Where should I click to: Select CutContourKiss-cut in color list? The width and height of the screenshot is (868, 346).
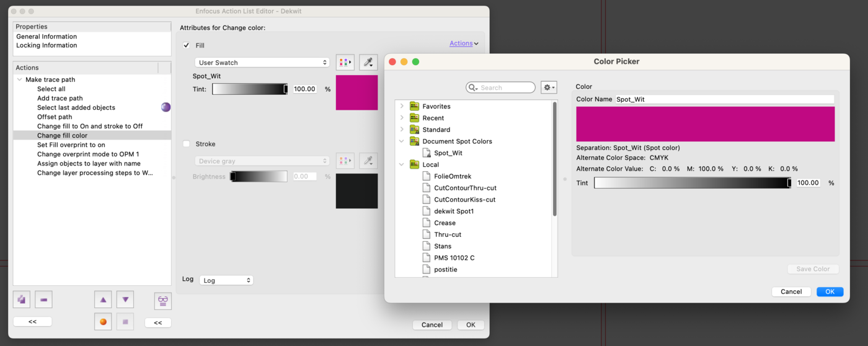(x=464, y=200)
